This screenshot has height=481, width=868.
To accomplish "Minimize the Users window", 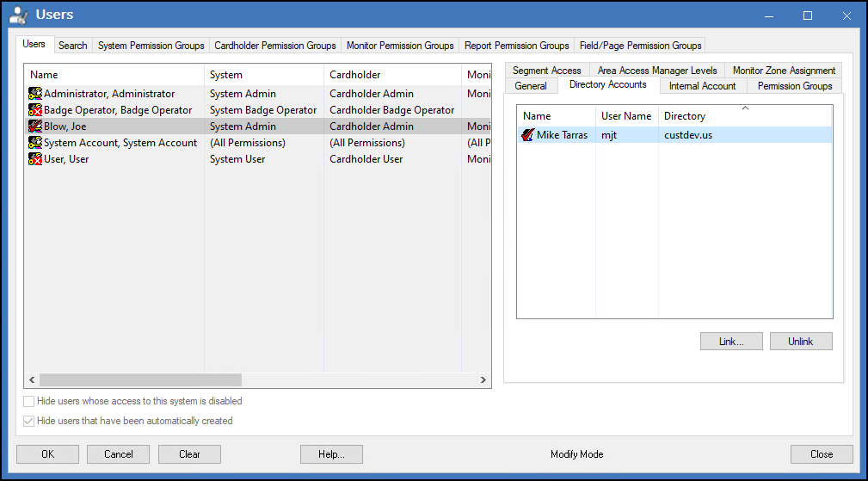I will coord(769,15).
